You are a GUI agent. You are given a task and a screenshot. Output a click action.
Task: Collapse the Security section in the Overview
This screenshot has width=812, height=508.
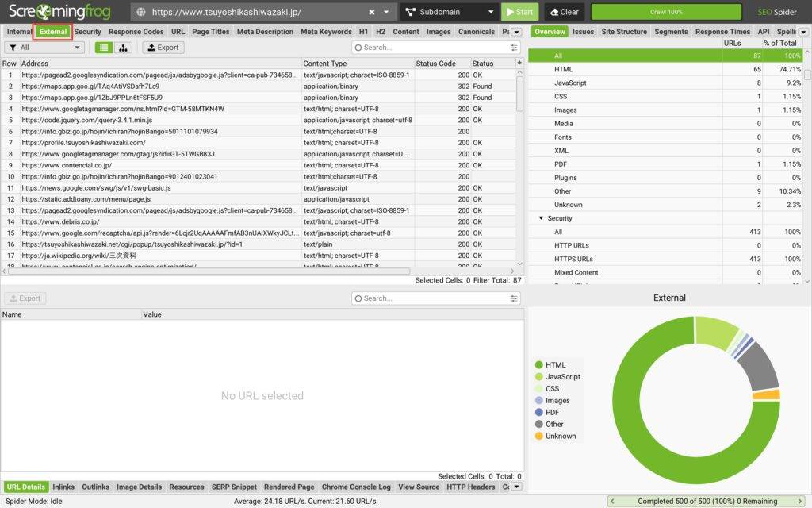[x=542, y=218]
